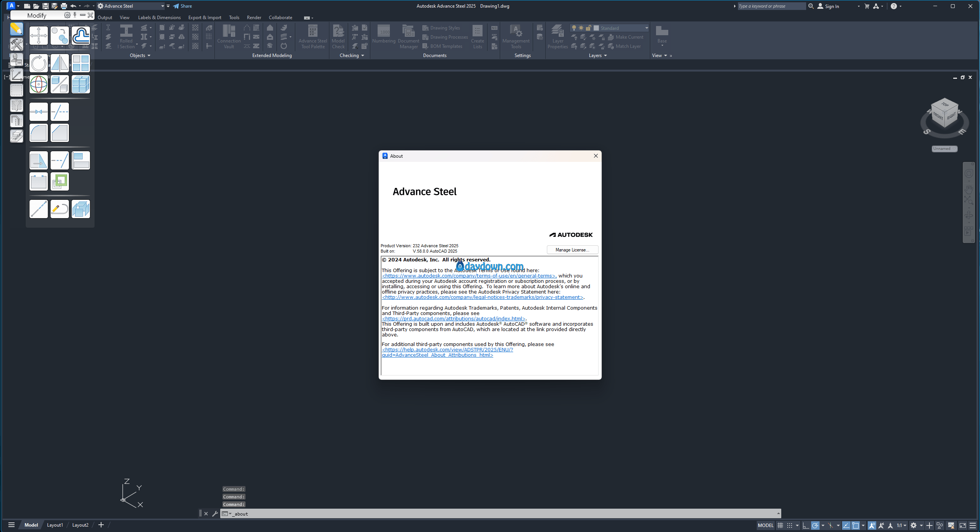The height and width of the screenshot is (532, 980).
Task: Toggle Polar tracking in status bar
Action: [x=815, y=525]
